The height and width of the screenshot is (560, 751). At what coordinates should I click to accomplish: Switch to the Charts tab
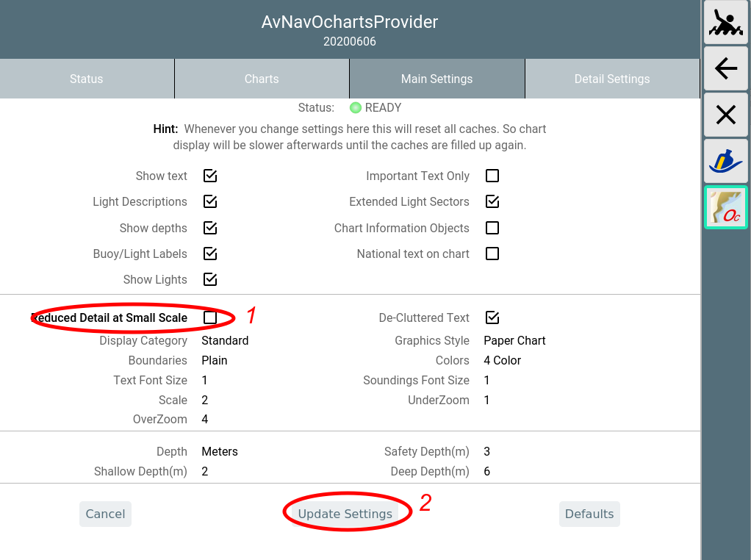click(x=262, y=79)
